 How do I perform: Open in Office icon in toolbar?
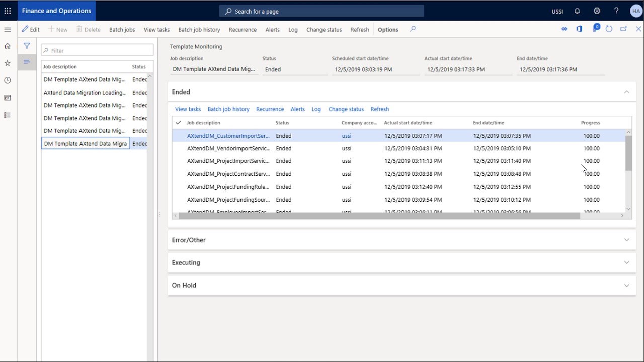coord(579,29)
